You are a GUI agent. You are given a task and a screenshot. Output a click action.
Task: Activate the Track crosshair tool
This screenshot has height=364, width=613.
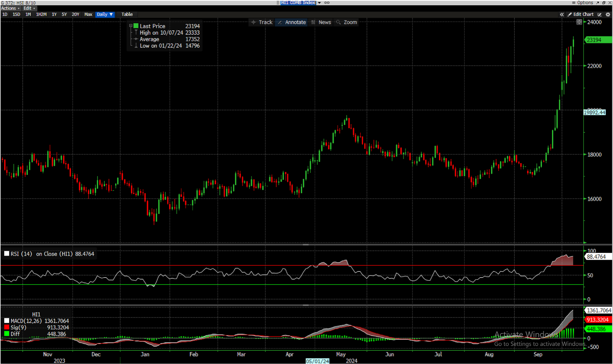coord(262,22)
